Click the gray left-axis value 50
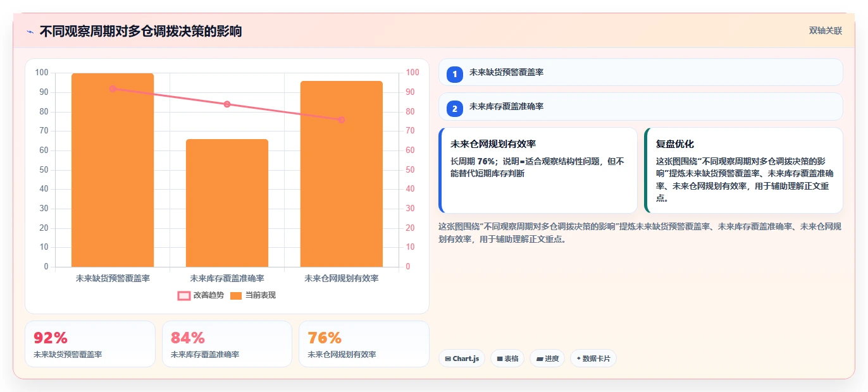 pos(44,169)
